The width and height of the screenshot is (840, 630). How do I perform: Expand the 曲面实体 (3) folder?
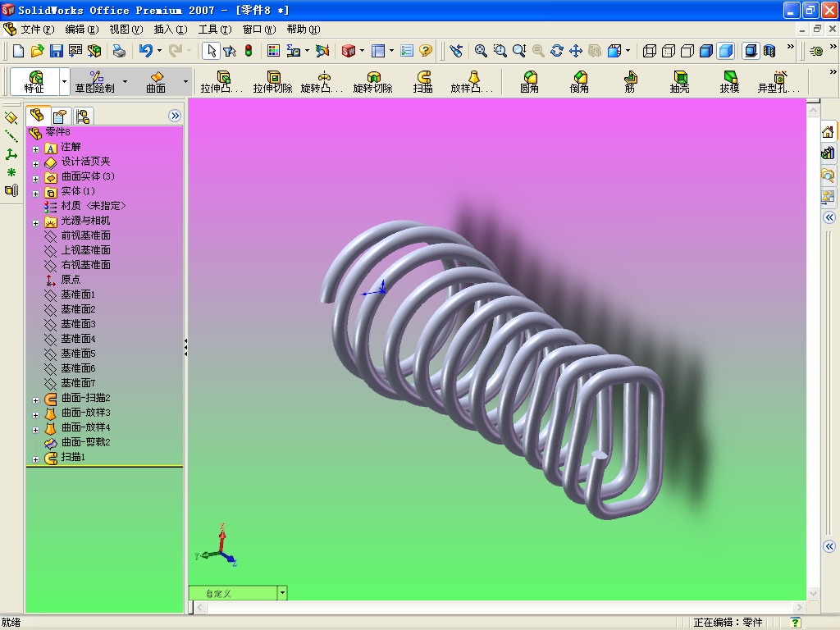pos(35,179)
